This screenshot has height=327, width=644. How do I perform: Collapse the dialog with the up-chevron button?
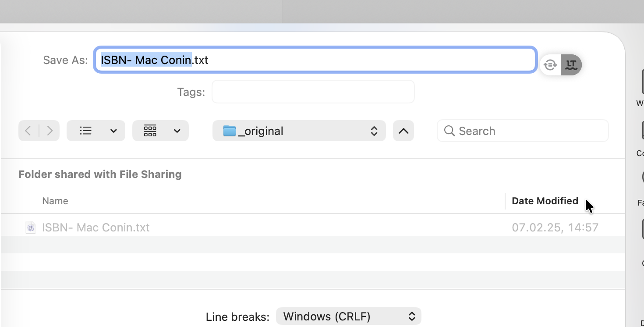403,131
